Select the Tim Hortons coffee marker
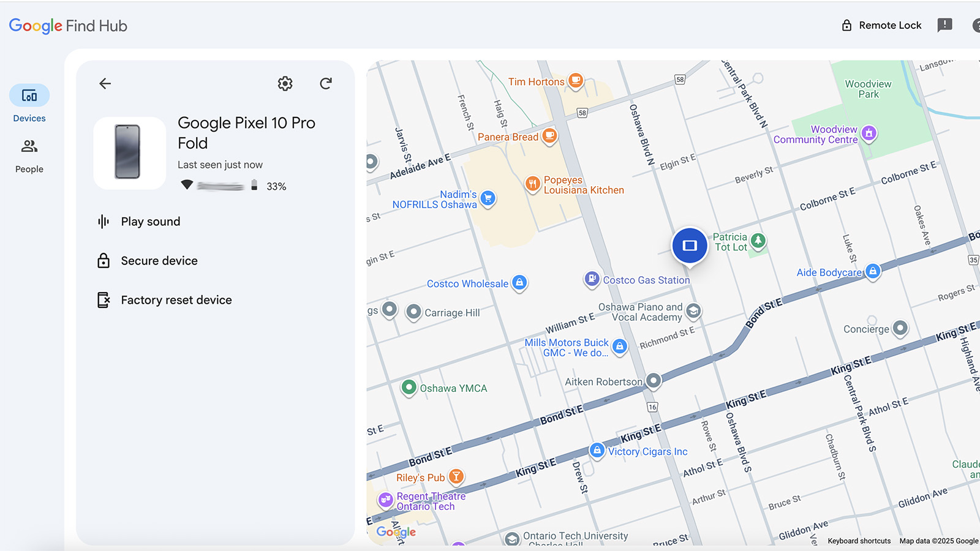Viewport: 980px width, 551px height. point(575,80)
